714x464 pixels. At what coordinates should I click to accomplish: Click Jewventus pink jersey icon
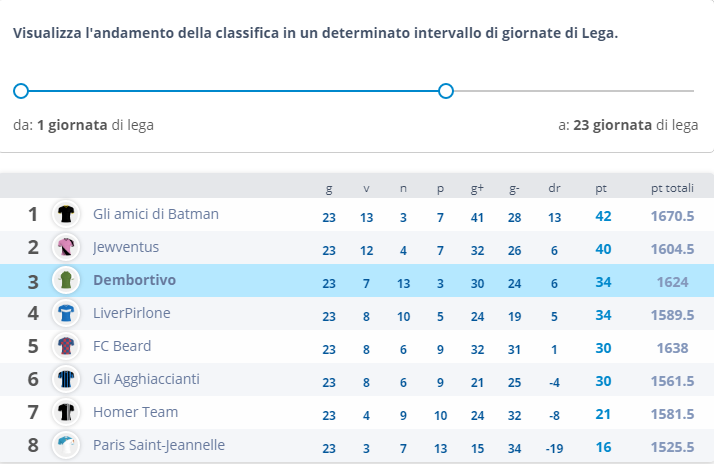66,247
